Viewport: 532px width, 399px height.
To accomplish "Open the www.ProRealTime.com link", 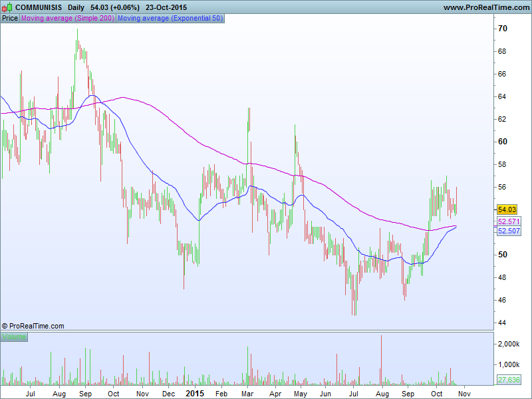I will pos(485,7).
